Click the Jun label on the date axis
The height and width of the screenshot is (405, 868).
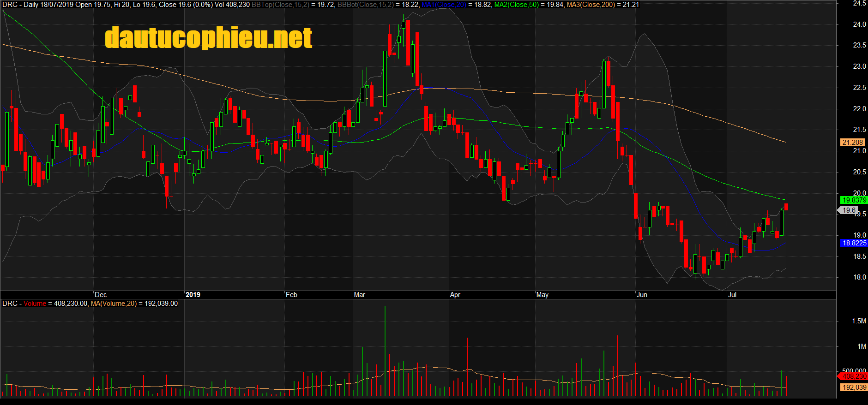click(642, 295)
